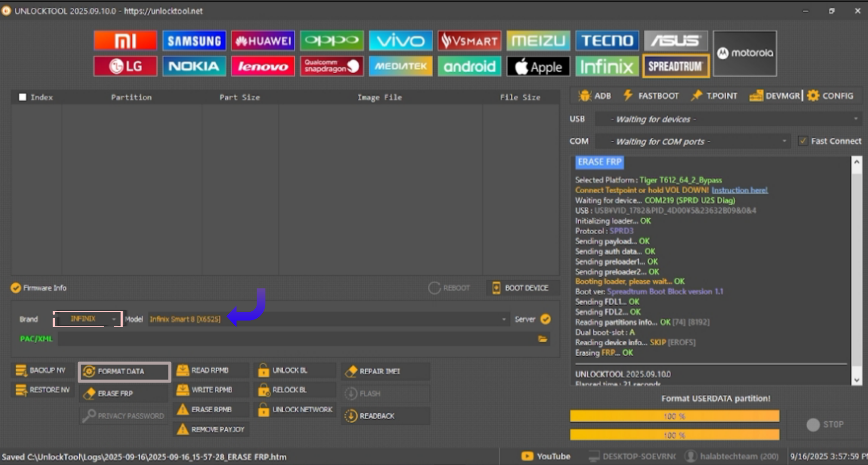The image size is (868, 465).
Task: Launch DEVMGR device manager
Action: 775,96
